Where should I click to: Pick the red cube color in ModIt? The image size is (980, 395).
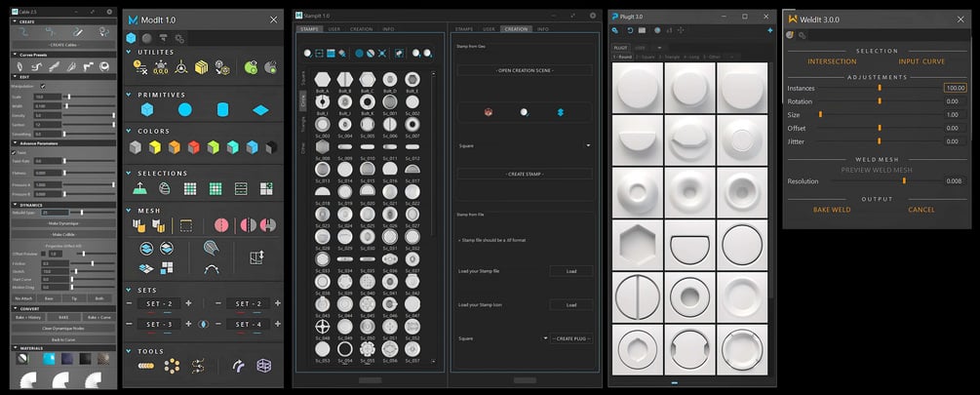194,147
